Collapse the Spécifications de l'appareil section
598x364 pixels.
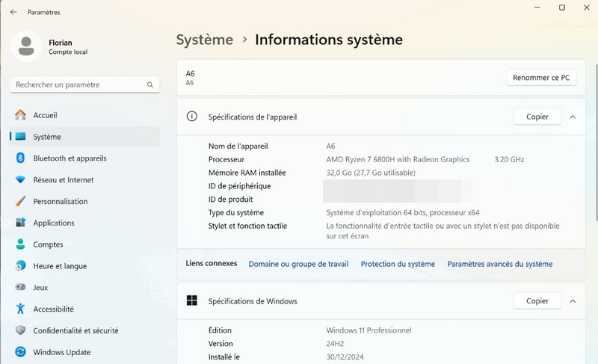coord(573,117)
